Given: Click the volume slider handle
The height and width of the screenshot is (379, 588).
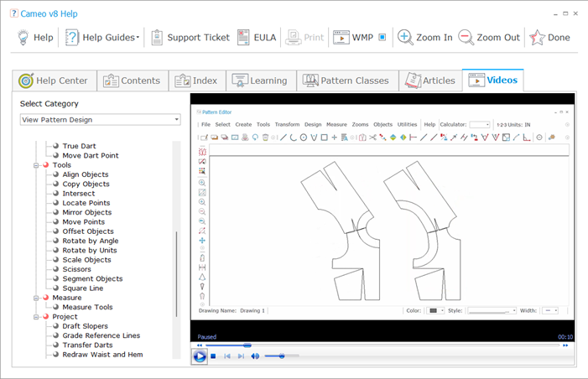Looking at the screenshot, I should tap(282, 356).
